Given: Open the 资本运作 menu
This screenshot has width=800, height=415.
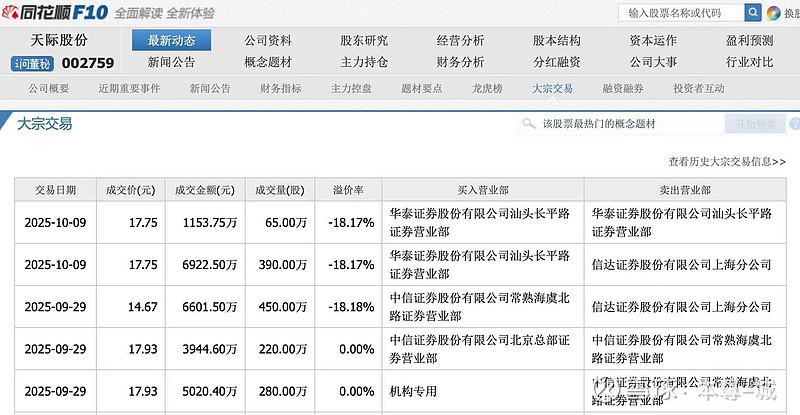Looking at the screenshot, I should (x=653, y=40).
